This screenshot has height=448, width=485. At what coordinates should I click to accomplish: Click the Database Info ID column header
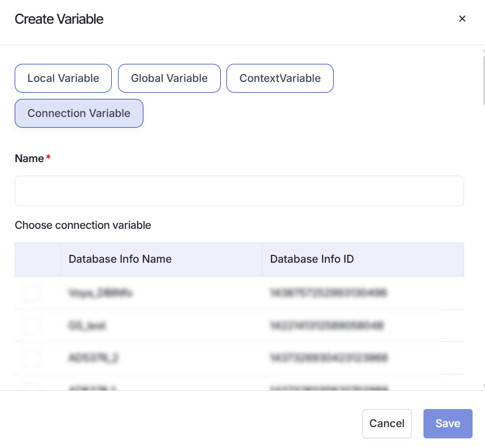point(363,259)
